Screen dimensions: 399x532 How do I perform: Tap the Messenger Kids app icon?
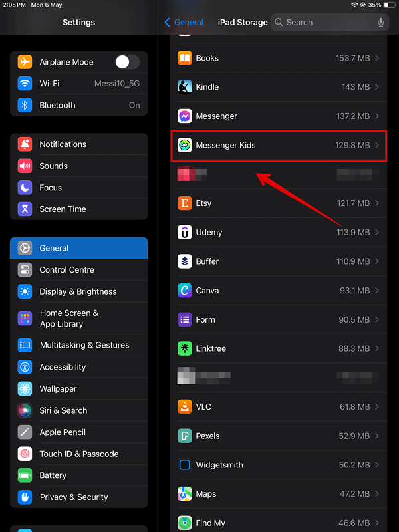(185, 145)
